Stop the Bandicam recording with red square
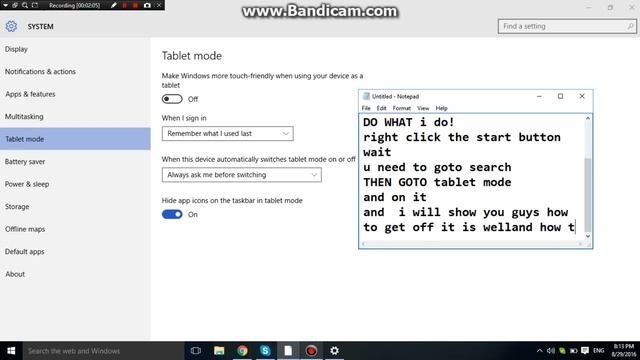This screenshot has height=360, width=640. pyautogui.click(x=135, y=5)
